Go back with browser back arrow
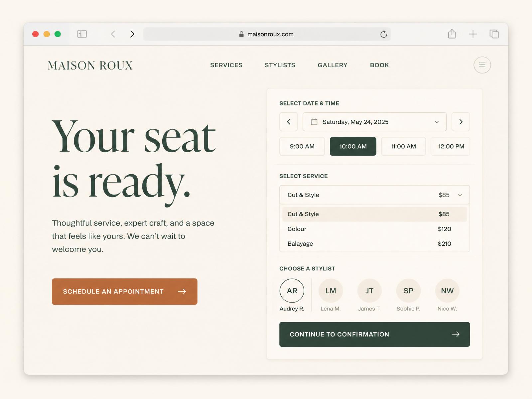The height and width of the screenshot is (399, 532). 113,34
